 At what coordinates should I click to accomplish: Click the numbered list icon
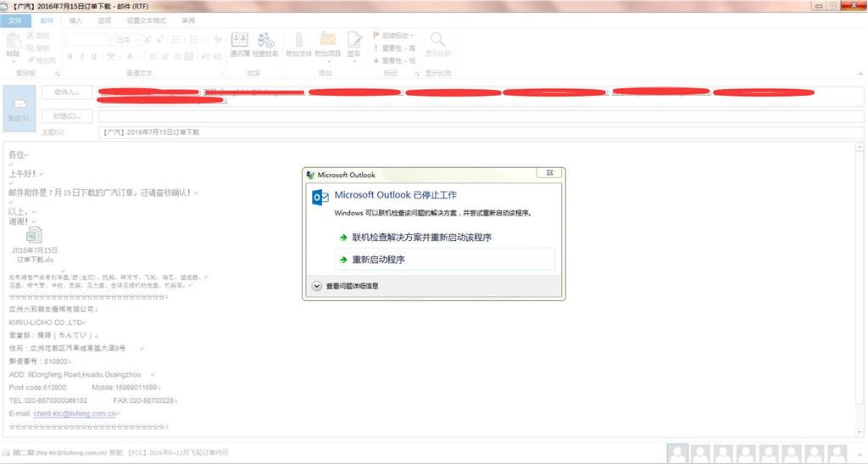195,40
